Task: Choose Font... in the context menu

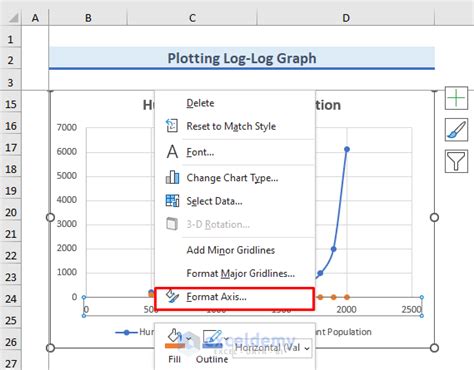Action: click(x=200, y=152)
